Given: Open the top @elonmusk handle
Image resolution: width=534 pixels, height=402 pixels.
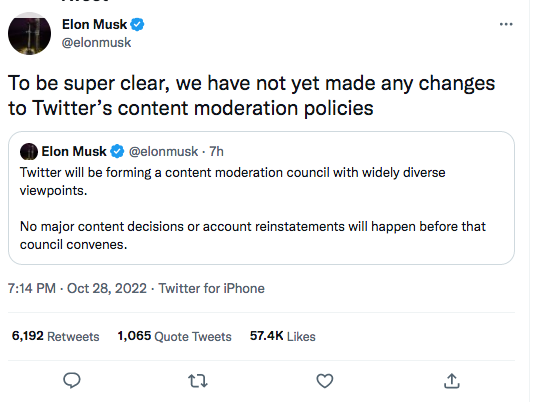Looking at the screenshot, I should (96, 43).
